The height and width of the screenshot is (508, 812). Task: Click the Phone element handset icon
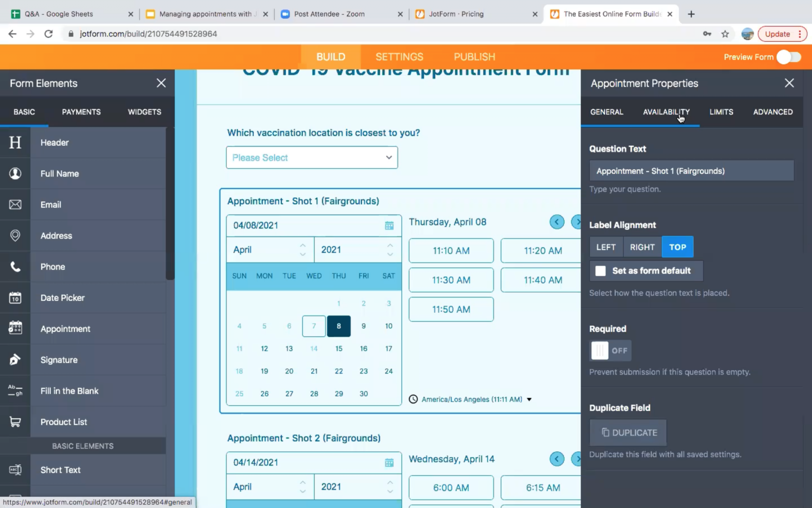[x=15, y=266]
